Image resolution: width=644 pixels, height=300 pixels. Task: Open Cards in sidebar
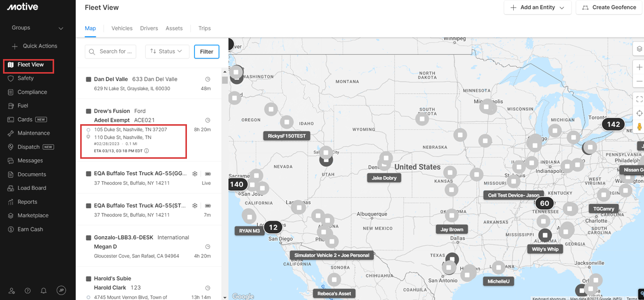coord(28,120)
